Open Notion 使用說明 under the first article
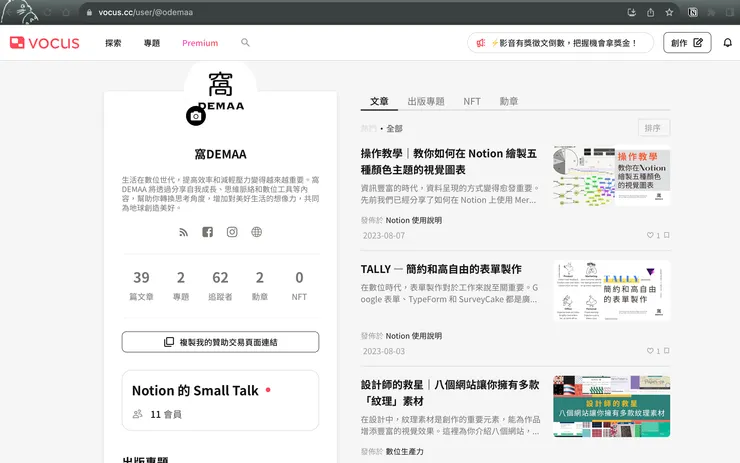 click(x=413, y=220)
